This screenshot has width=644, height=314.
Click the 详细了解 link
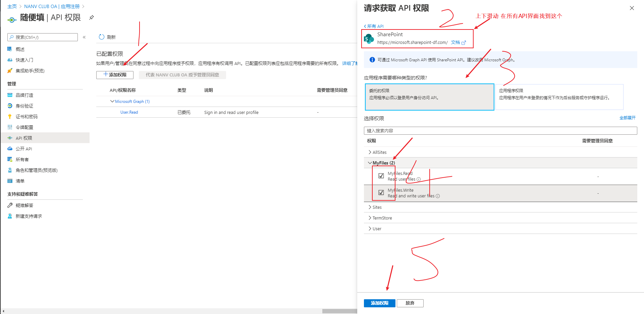point(350,63)
